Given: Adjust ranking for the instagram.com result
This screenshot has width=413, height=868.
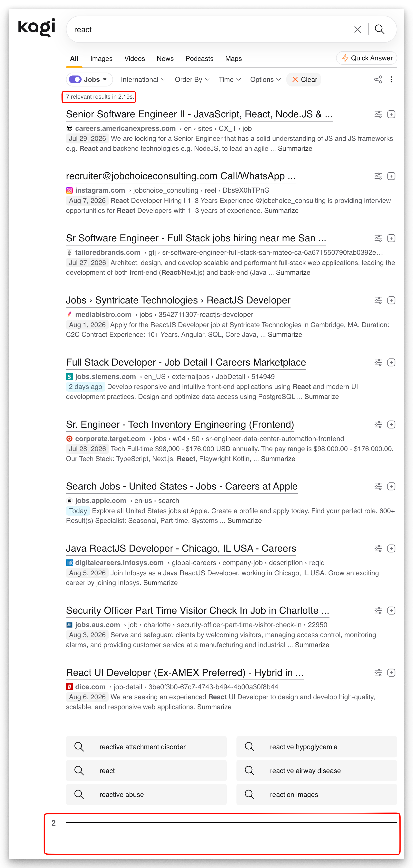Looking at the screenshot, I should coord(378,176).
